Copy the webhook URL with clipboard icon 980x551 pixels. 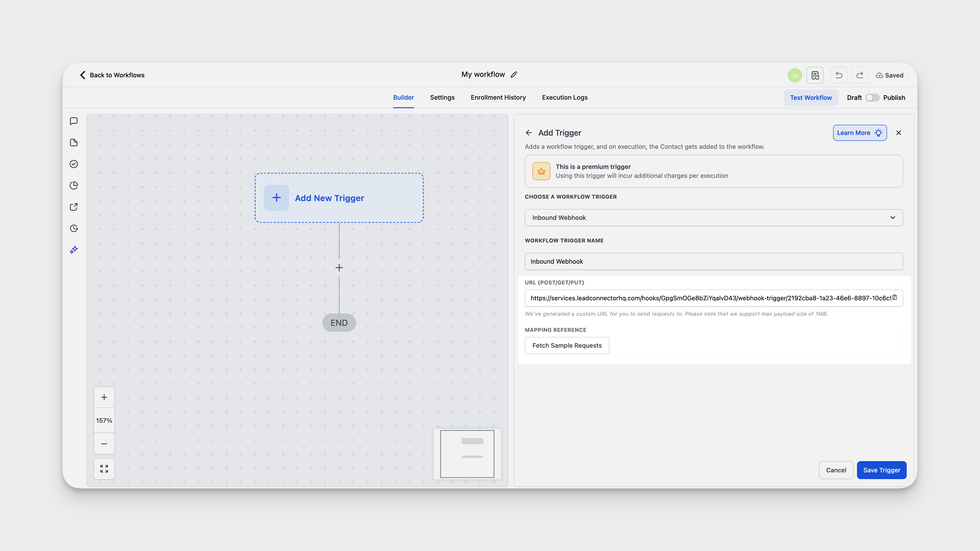pyautogui.click(x=895, y=297)
